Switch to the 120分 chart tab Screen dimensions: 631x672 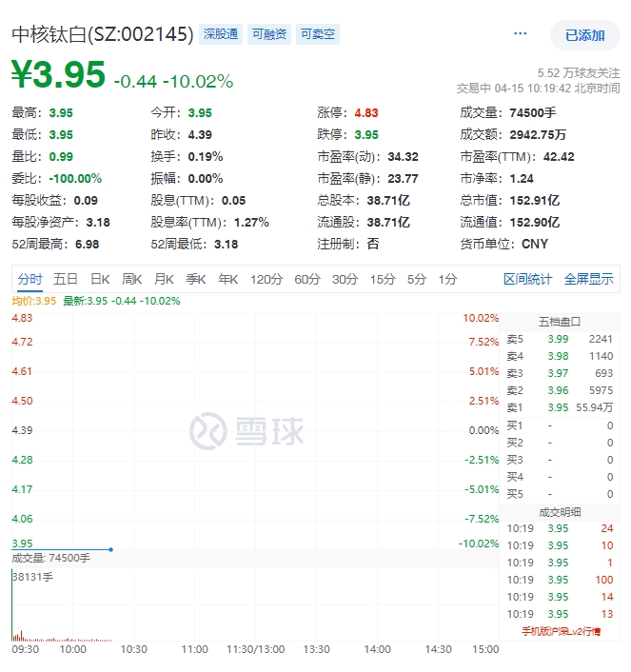[266, 280]
